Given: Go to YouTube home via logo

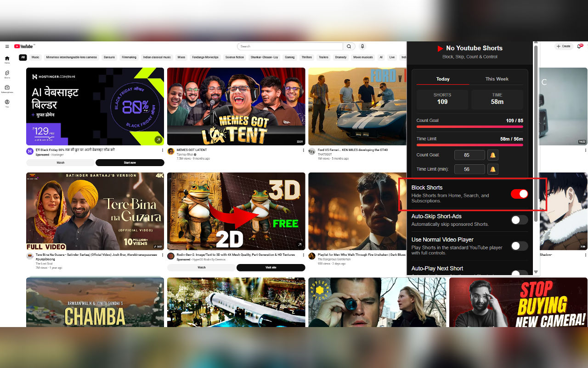Looking at the screenshot, I should (24, 46).
